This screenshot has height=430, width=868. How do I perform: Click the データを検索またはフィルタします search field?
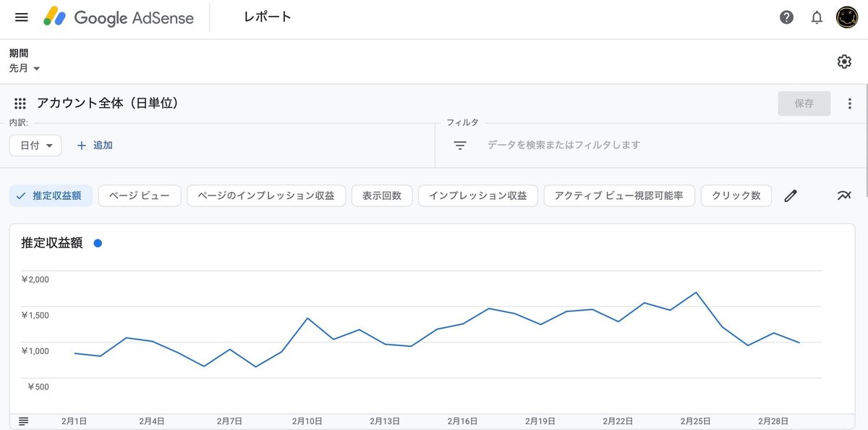pyautogui.click(x=563, y=146)
